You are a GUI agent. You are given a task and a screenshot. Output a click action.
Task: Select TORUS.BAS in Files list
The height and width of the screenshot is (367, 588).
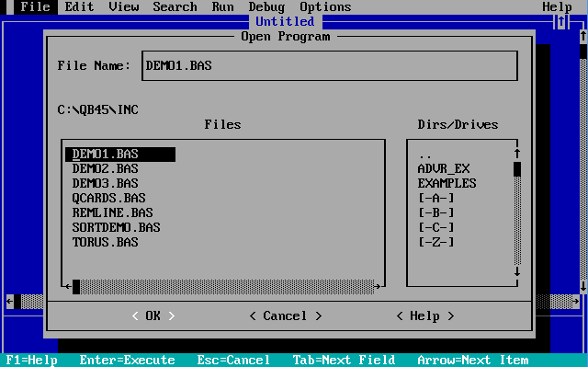pyautogui.click(x=106, y=242)
